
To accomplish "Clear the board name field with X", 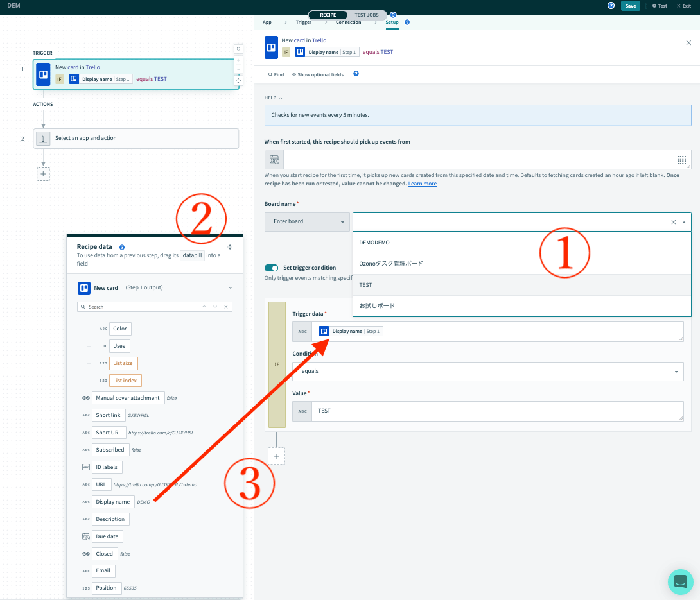I will pos(673,222).
